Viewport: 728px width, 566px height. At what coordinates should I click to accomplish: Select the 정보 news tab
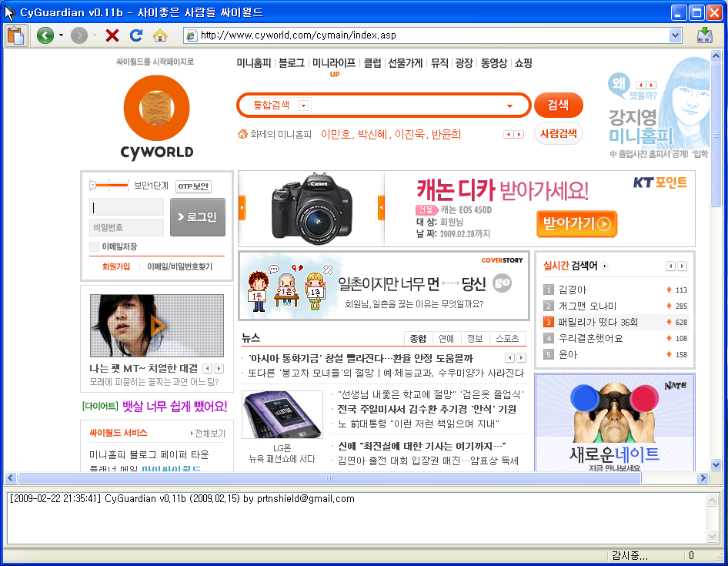coord(475,339)
